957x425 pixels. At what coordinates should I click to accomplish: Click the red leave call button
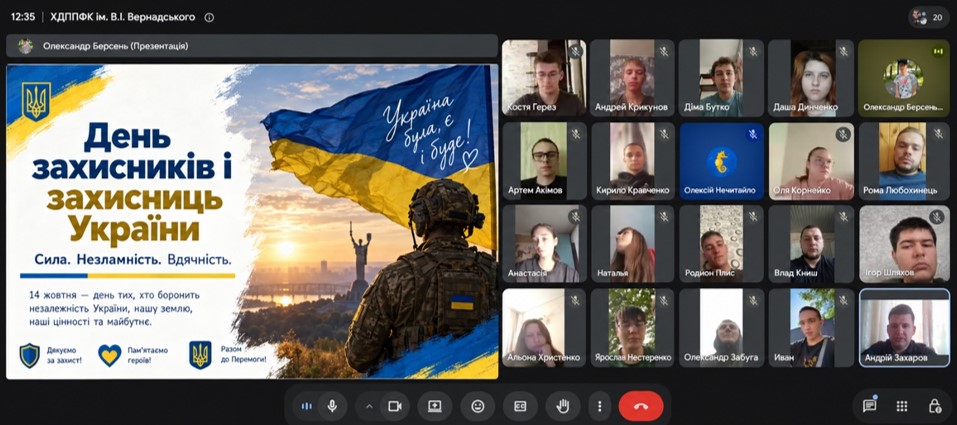tap(640, 407)
